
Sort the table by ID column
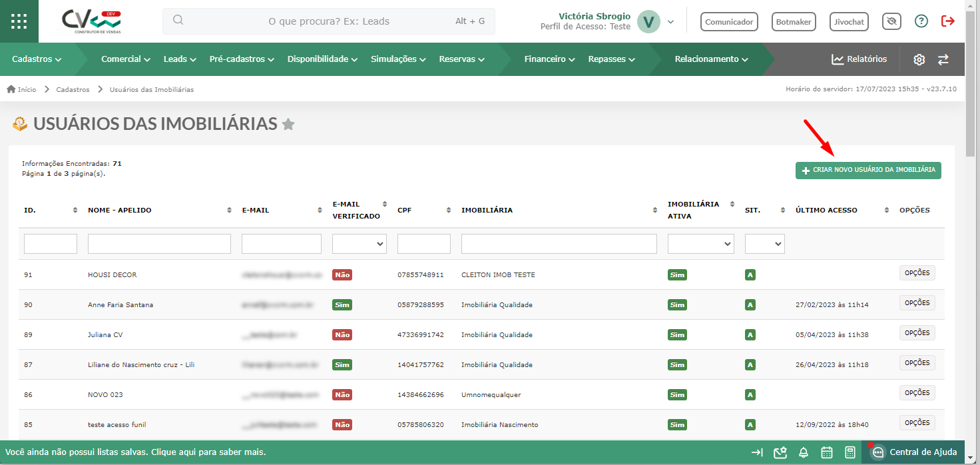(x=75, y=211)
